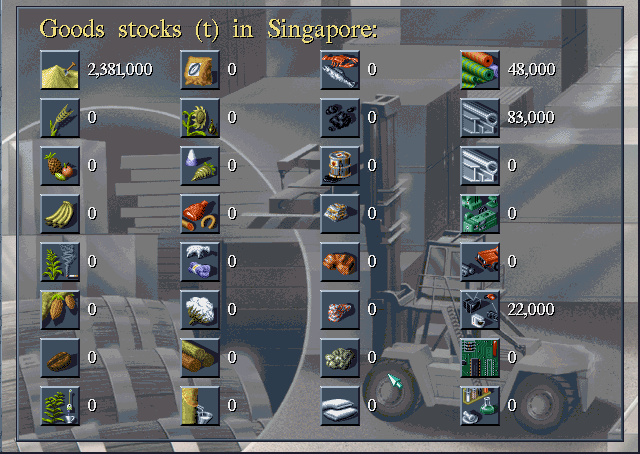This screenshot has height=454, width=640.
Task: Click the cocoa pods goods icon
Action: click(60, 310)
